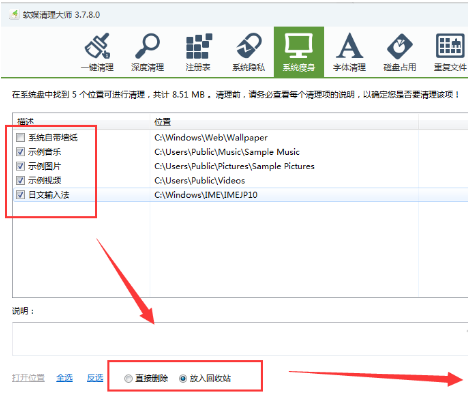468x393 pixels.
Task: Select the 放入回收站 radio option
Action: point(183,378)
